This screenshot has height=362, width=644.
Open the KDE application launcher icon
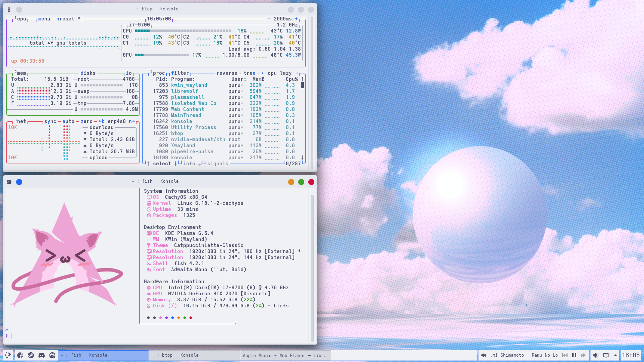[8, 355]
